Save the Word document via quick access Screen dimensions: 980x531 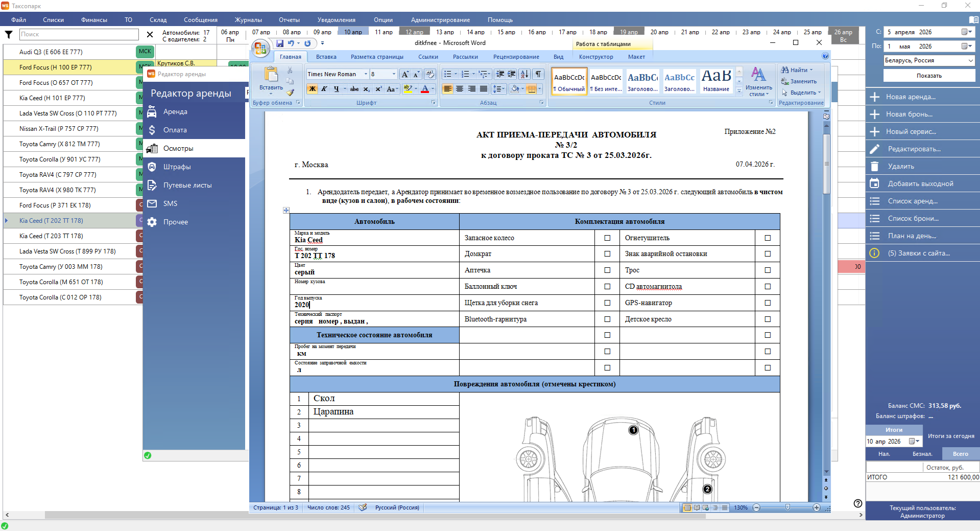point(280,43)
